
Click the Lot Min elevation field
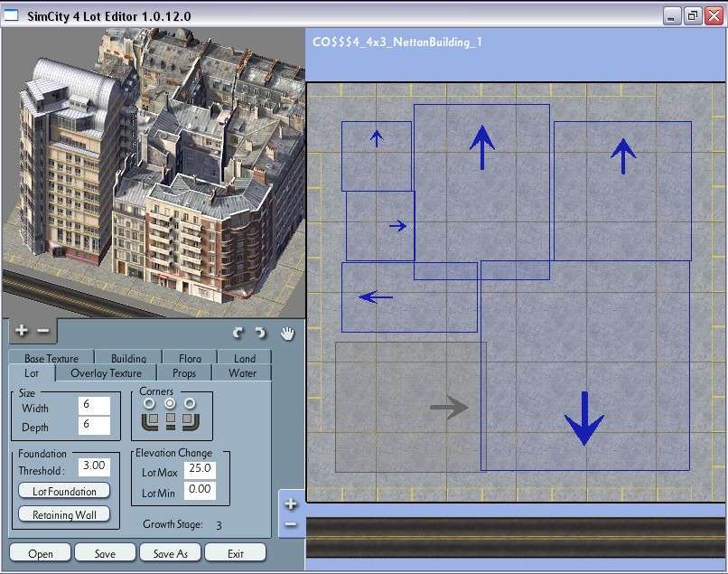(x=200, y=490)
